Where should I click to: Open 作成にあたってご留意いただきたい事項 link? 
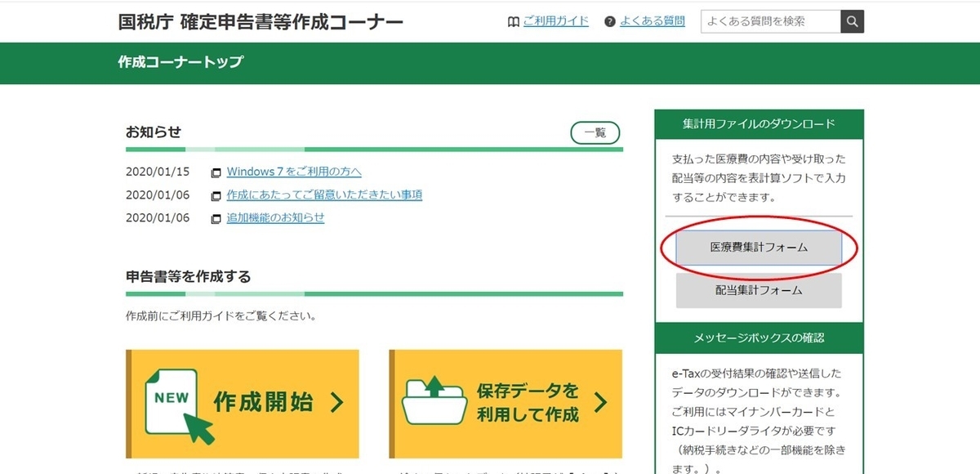(324, 195)
